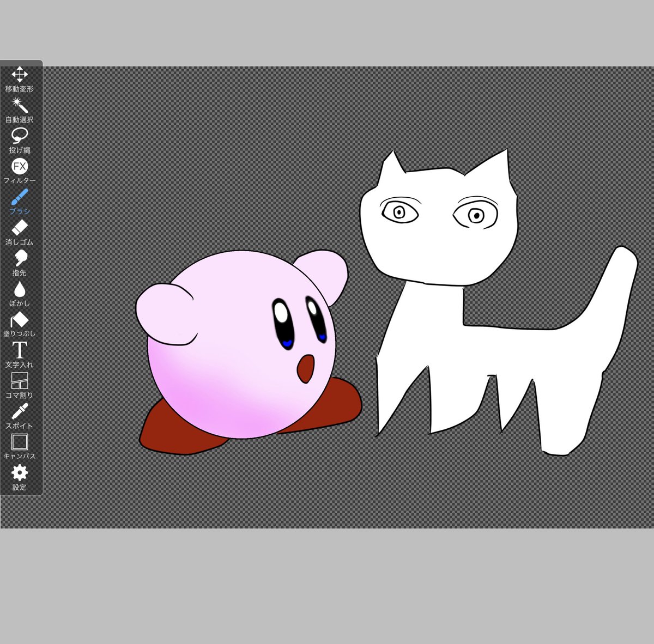This screenshot has width=654, height=644.
Task: Select the Text (文字入れ) tool
Action: 20,355
